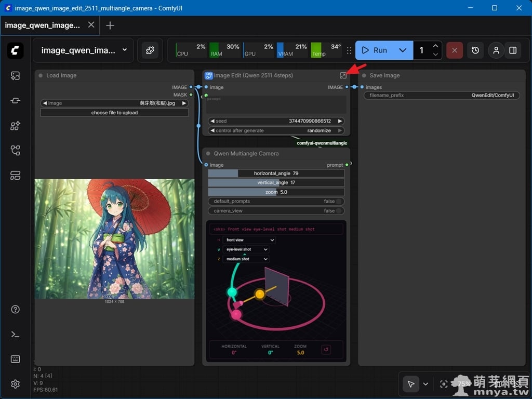
Task: Open the Node Library sidebar icon
Action: click(15, 101)
